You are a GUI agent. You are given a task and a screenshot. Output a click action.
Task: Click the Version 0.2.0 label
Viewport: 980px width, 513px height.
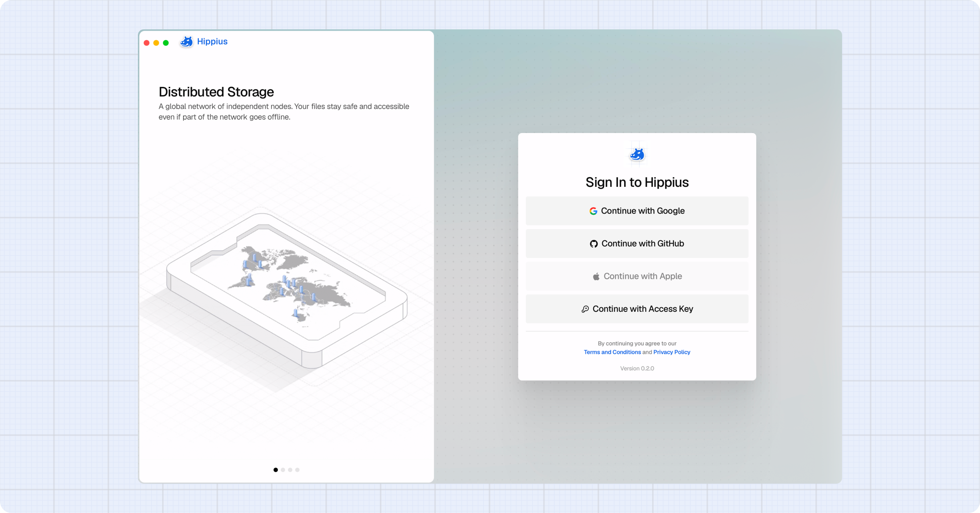(x=637, y=369)
